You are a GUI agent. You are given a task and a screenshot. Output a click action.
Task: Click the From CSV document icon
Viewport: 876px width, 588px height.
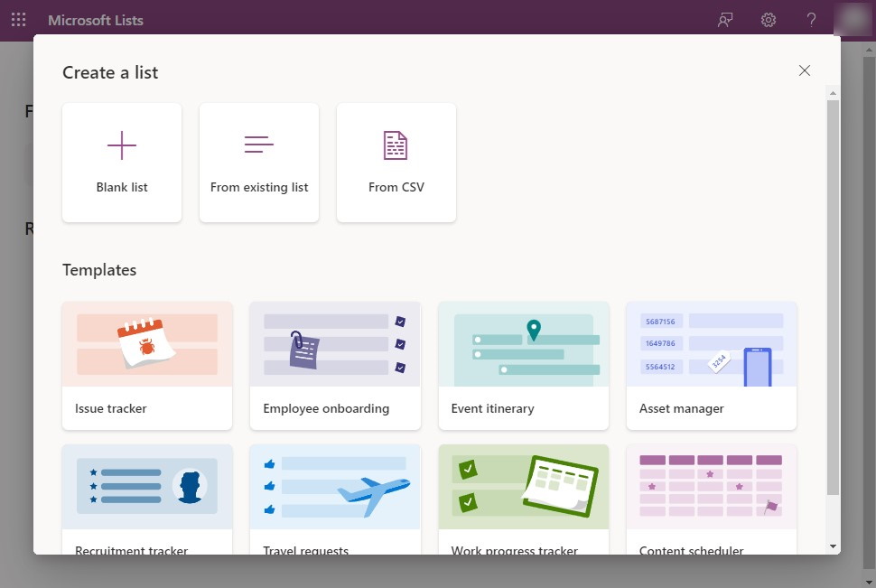(396, 145)
